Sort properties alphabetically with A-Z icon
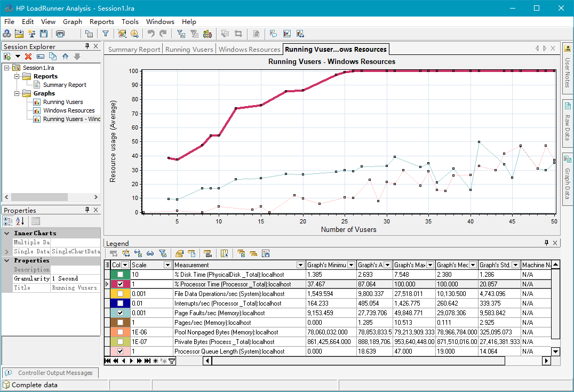The image size is (574, 392). pyautogui.click(x=20, y=221)
